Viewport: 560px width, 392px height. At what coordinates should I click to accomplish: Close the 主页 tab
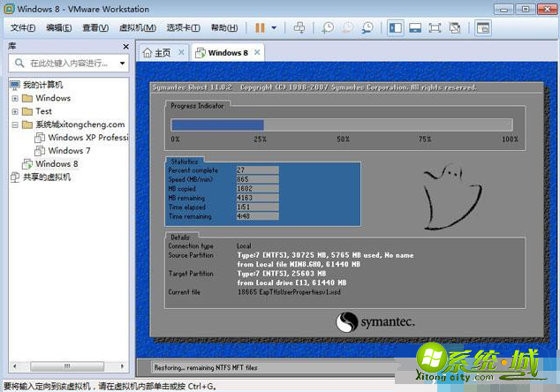tap(181, 52)
